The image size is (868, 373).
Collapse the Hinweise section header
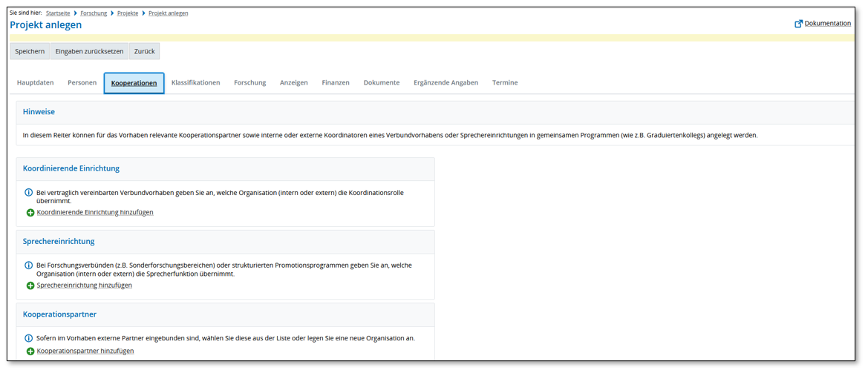click(x=39, y=112)
